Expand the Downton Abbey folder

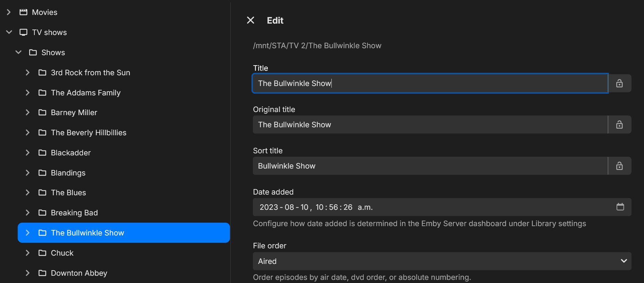coord(28,273)
